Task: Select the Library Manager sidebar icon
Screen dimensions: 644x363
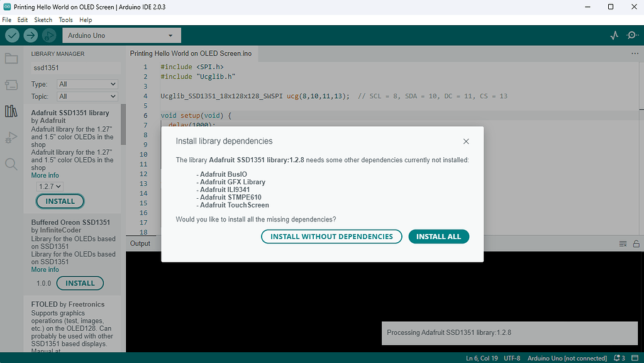Action: (x=11, y=111)
